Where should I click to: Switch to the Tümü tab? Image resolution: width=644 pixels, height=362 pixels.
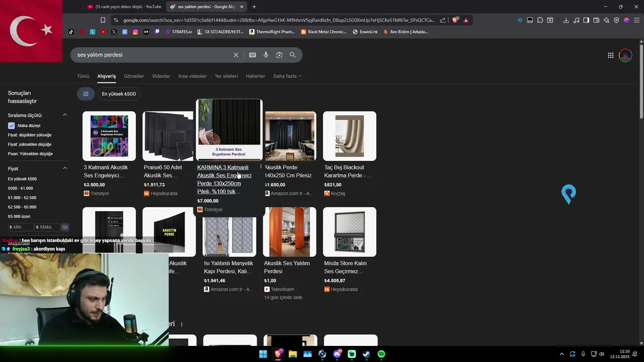click(83, 76)
